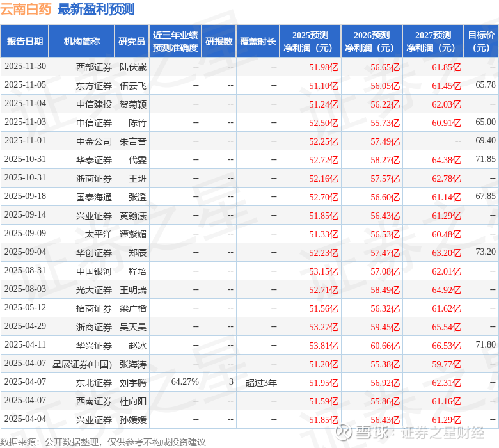Click institution 西部证券
The width and height of the screenshot is (499, 448).
coord(94,67)
